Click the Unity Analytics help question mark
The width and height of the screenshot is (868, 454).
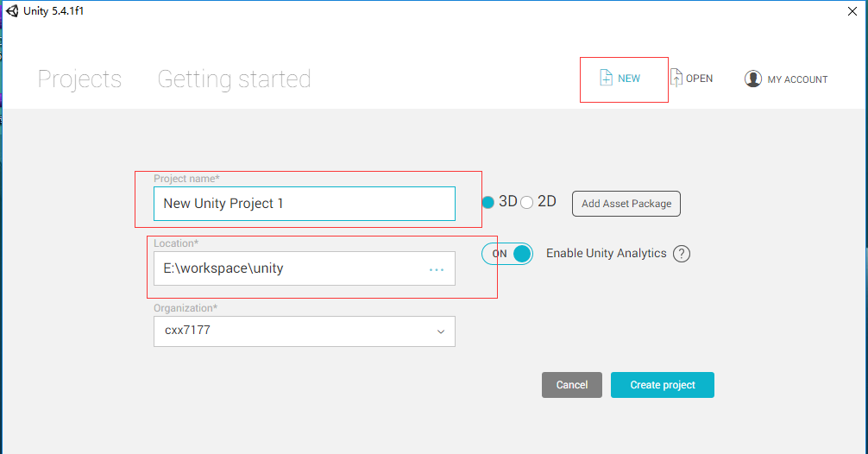(682, 254)
